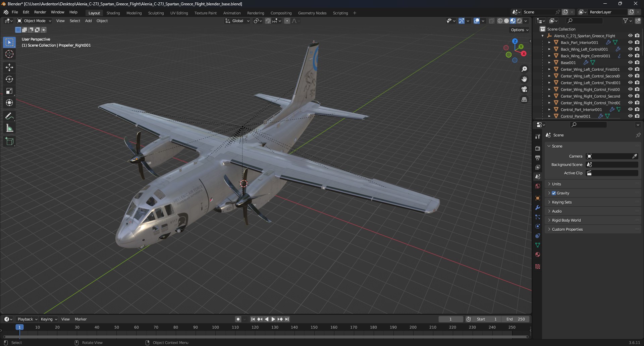Click the timeline Marker menu
The width and height of the screenshot is (644, 346).
point(80,319)
